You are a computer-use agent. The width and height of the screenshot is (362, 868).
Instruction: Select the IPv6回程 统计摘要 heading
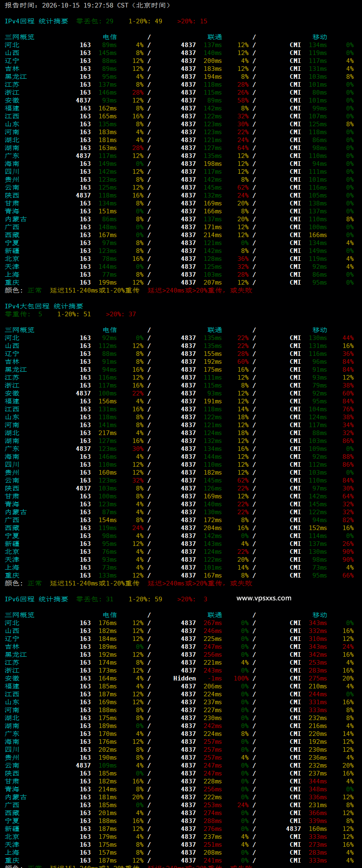pos(36,599)
